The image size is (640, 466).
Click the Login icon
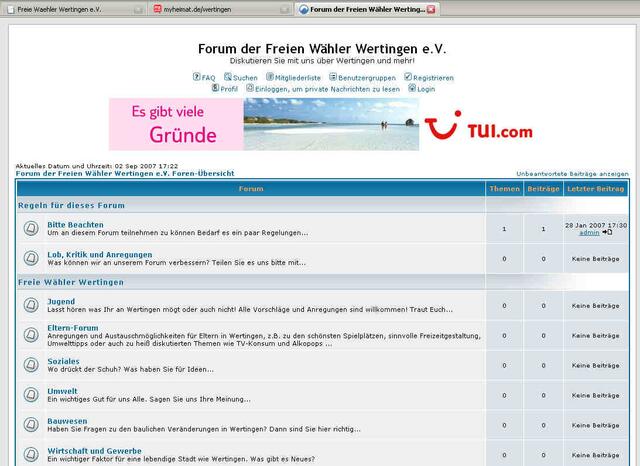412,88
